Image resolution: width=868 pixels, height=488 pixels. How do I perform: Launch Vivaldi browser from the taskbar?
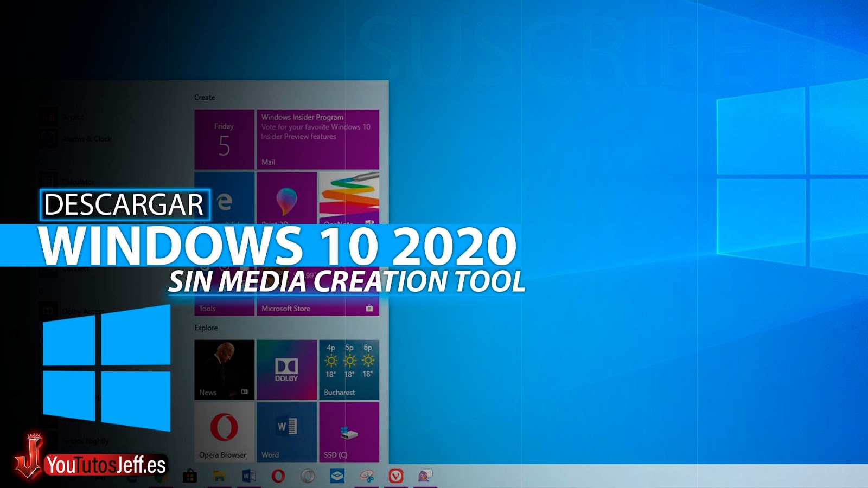[396, 476]
